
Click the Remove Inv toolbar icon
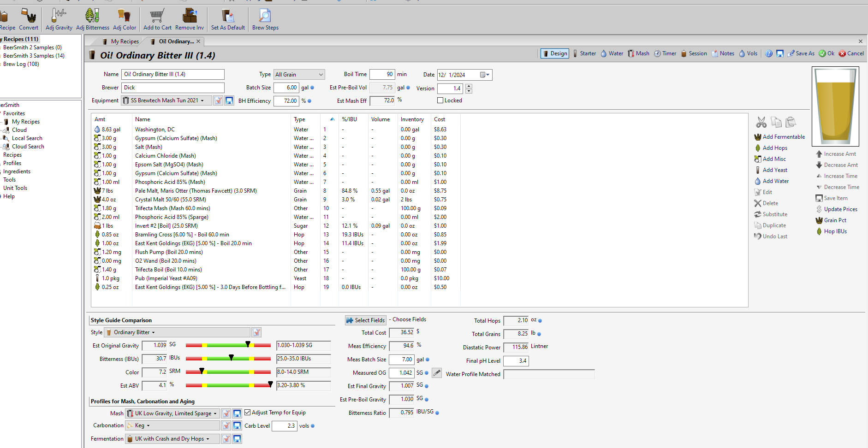pyautogui.click(x=189, y=16)
